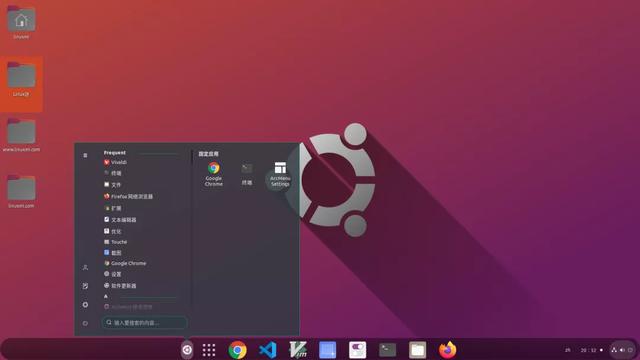
Task: Toggle the ArcMenu button in the dock
Action: pos(187,350)
